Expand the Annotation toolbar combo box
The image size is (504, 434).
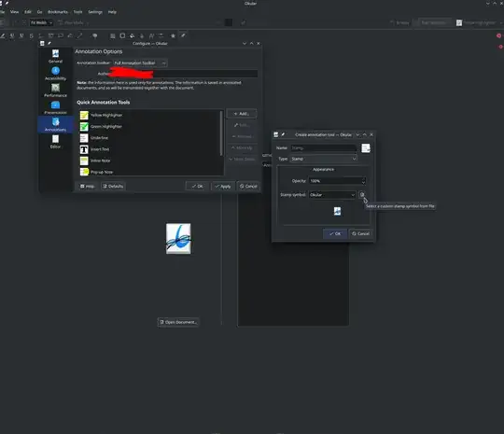pos(140,63)
